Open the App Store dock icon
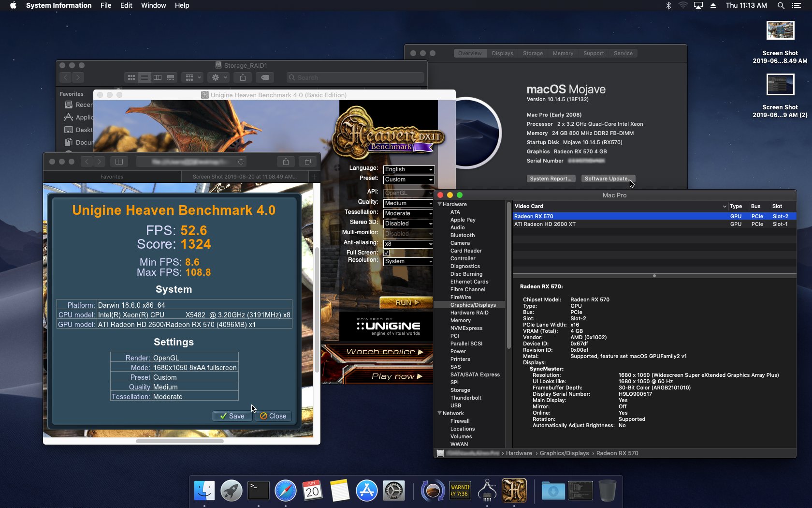This screenshot has width=812, height=508. tap(367, 491)
